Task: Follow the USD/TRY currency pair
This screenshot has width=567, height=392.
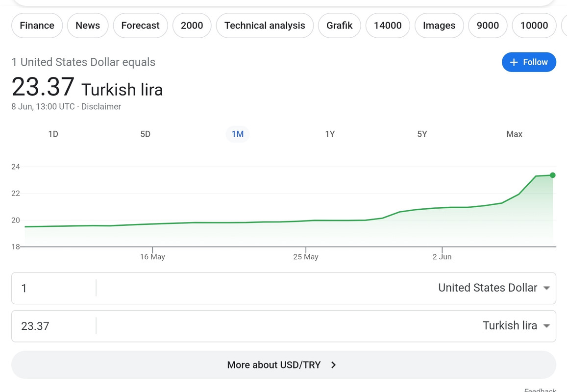Action: coord(529,62)
